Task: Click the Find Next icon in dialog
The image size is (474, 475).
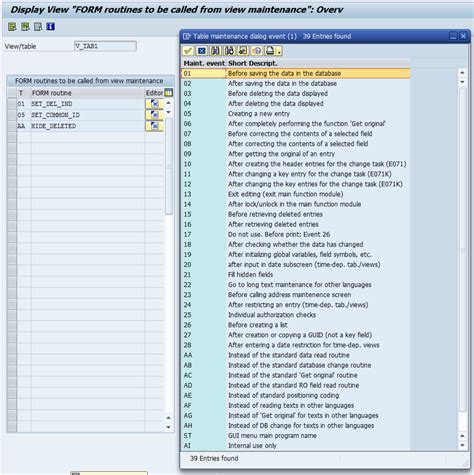Action: pyautogui.click(x=229, y=51)
